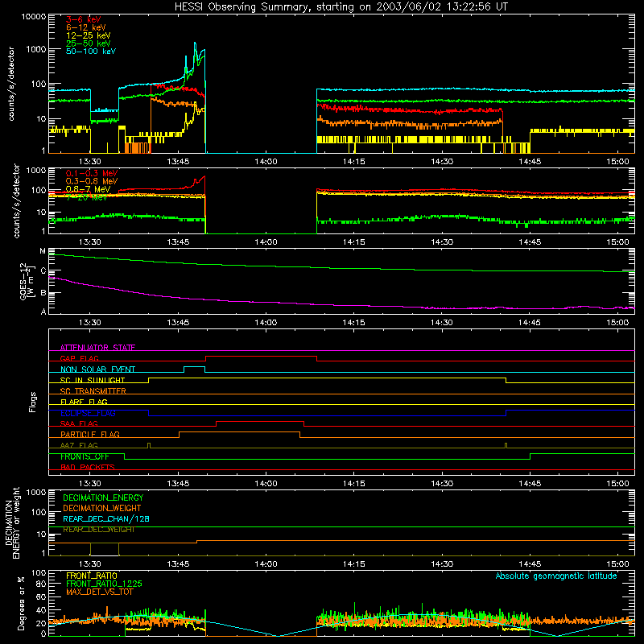The image size is (644, 644).
Task: Click the FRONT_RATIO_1225 legend label
Action: [x=104, y=584]
